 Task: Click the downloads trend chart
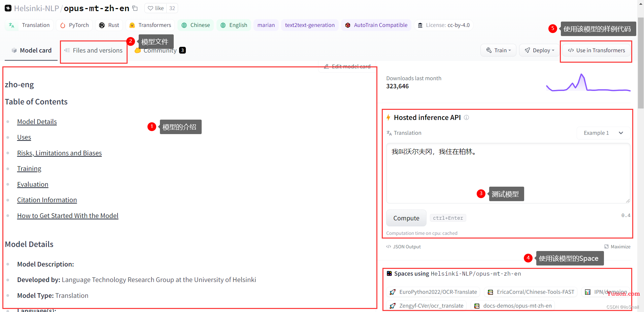click(588, 83)
